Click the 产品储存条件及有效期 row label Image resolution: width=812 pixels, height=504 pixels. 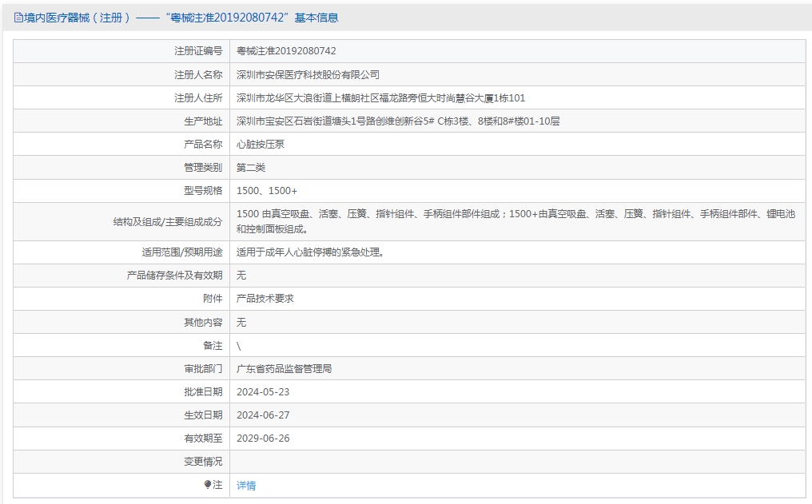(174, 276)
